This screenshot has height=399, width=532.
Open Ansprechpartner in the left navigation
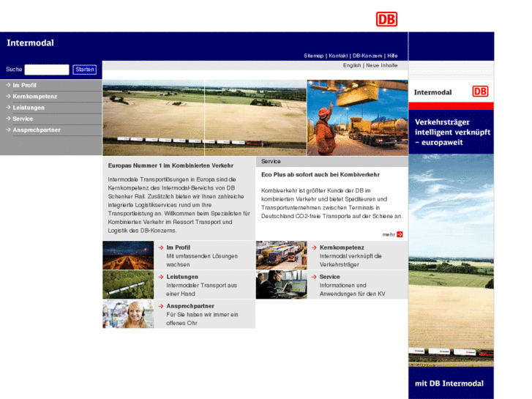click(37, 130)
